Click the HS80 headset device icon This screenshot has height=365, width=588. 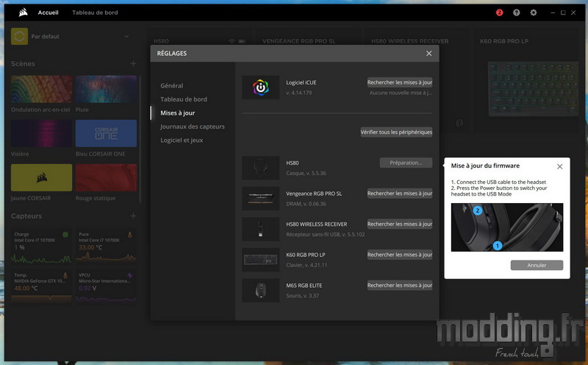(261, 168)
